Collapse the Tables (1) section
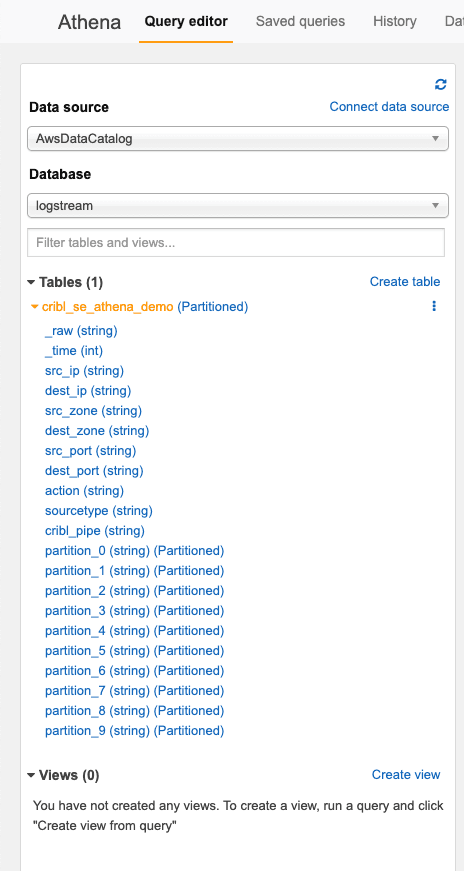The image size is (464, 871). coord(31,283)
